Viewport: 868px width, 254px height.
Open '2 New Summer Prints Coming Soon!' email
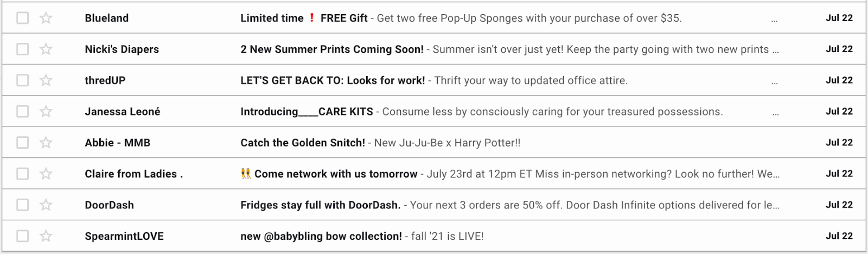click(x=331, y=49)
